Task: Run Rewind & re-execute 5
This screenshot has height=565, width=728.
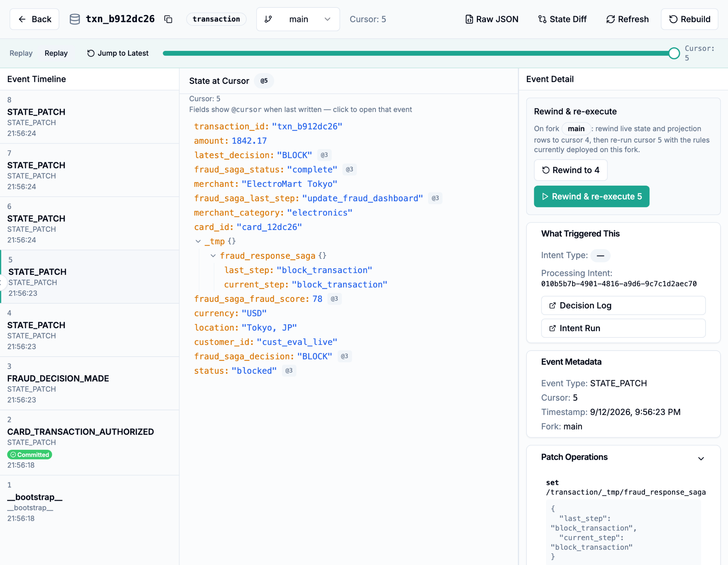Action: pos(591,197)
